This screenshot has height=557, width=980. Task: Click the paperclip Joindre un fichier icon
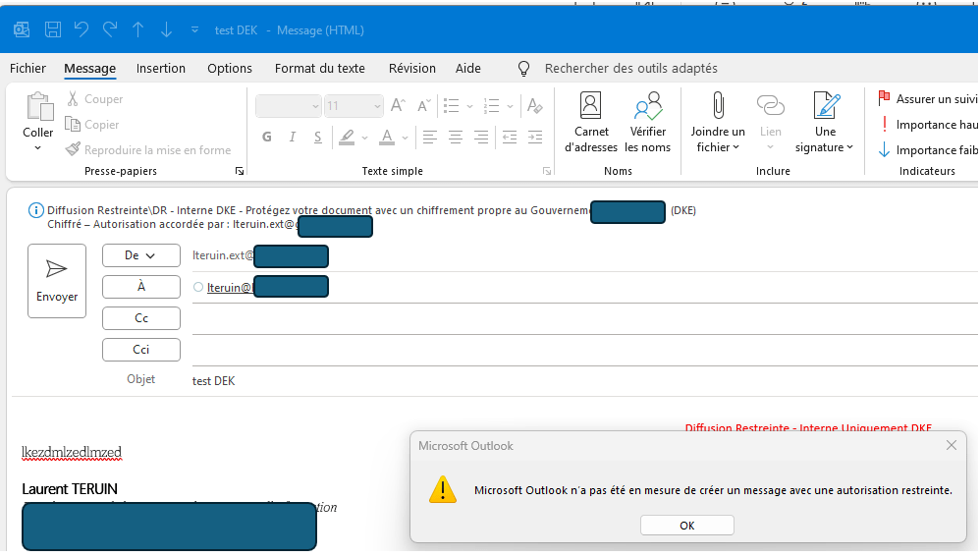718,106
